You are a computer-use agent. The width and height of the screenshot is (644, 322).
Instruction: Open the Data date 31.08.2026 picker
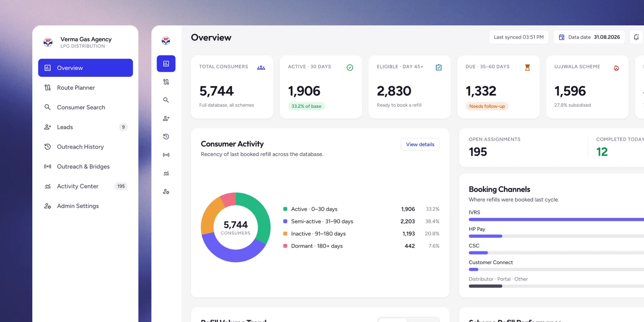tap(589, 37)
